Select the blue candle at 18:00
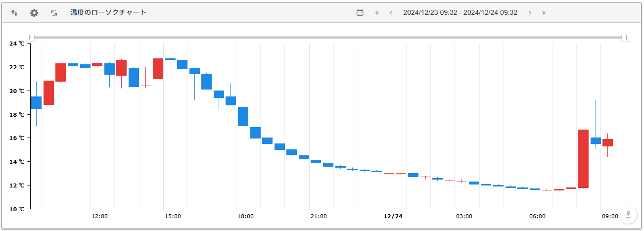This screenshot has width=644, height=231. click(x=243, y=116)
